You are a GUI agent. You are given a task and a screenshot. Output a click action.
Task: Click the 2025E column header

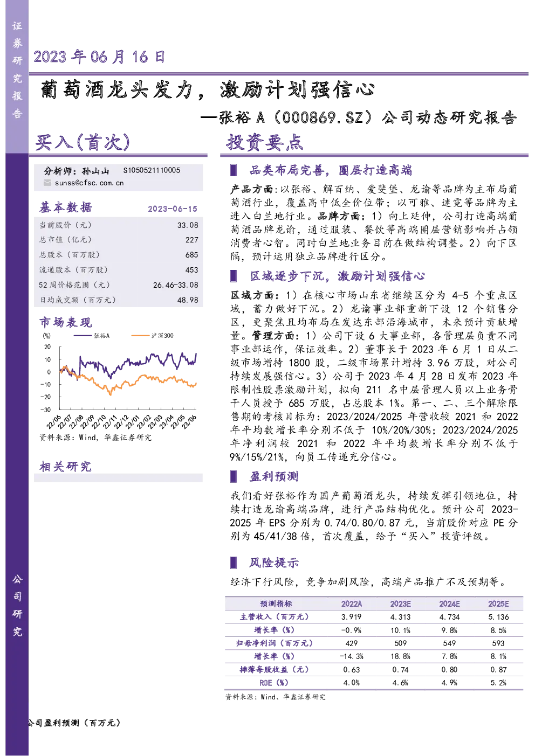click(498, 604)
